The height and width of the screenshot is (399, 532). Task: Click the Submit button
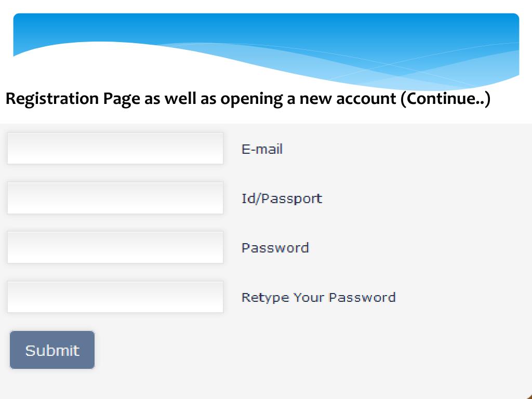tap(52, 350)
